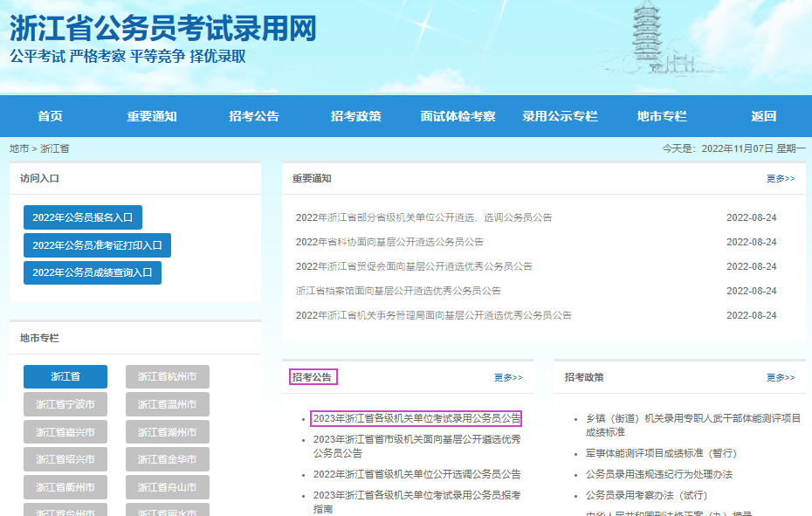The width and height of the screenshot is (812, 516).
Task: Pick 浙江省金华市 from the city list
Action: click(167, 459)
